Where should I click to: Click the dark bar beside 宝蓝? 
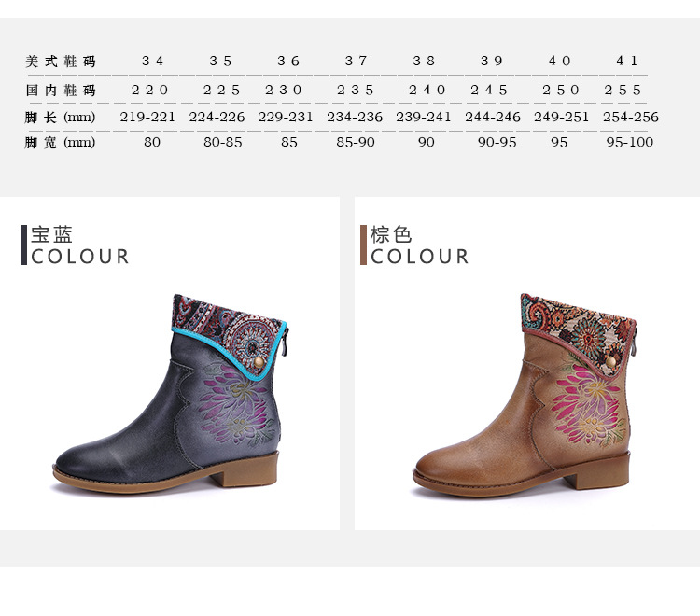click(23, 245)
